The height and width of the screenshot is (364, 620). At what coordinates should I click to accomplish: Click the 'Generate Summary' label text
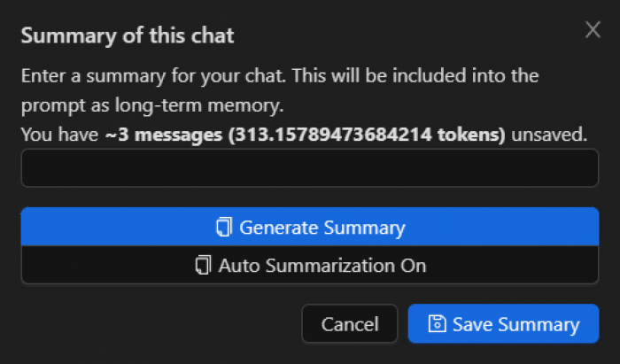(322, 228)
